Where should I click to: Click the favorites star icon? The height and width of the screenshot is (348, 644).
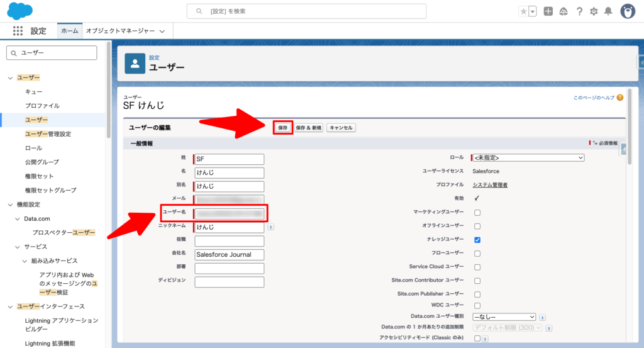pos(523,11)
